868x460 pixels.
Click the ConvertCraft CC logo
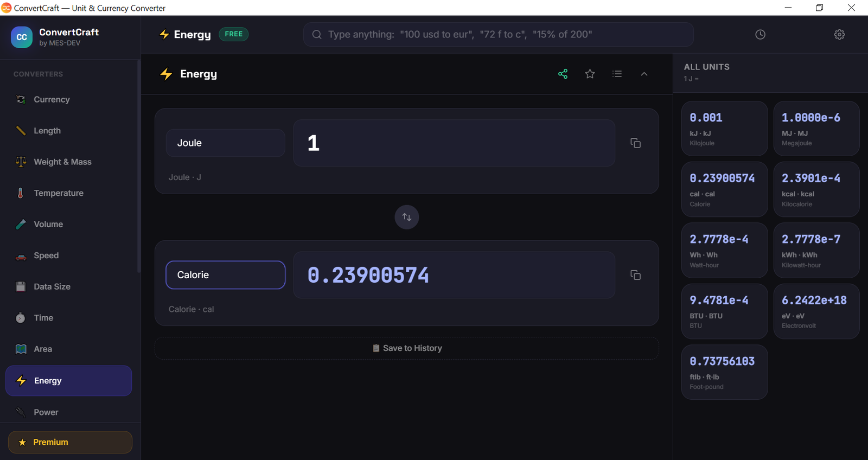(22, 37)
